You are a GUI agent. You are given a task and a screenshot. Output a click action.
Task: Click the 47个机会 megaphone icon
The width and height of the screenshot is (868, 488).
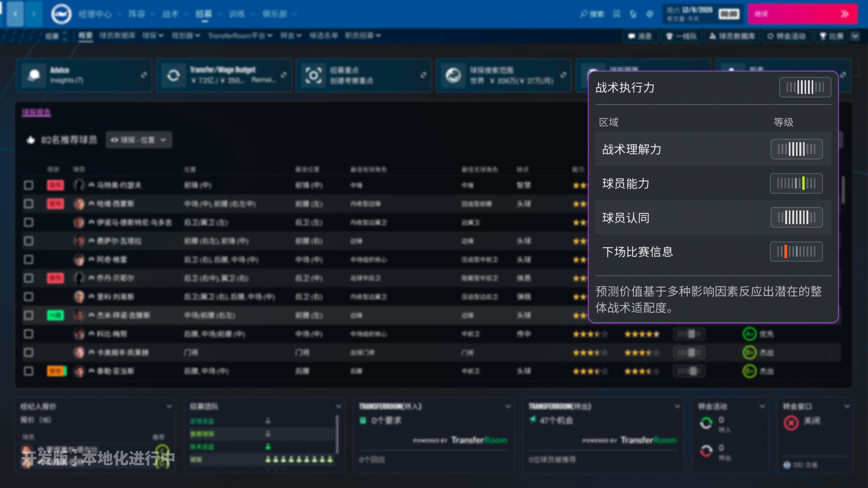(532, 420)
